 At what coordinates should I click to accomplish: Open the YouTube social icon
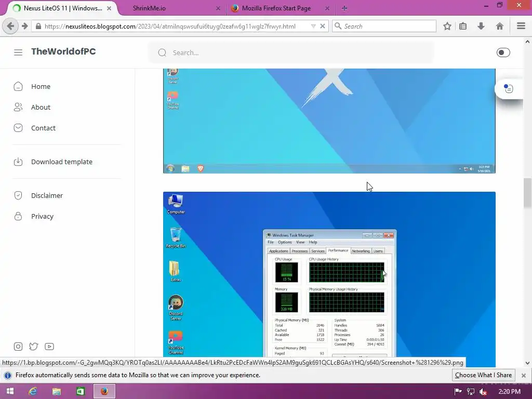(49, 347)
